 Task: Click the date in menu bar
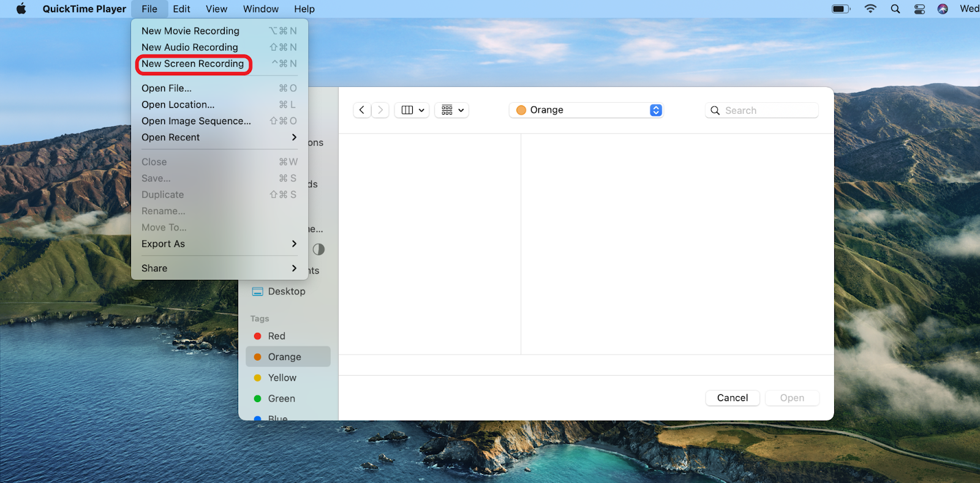point(970,9)
